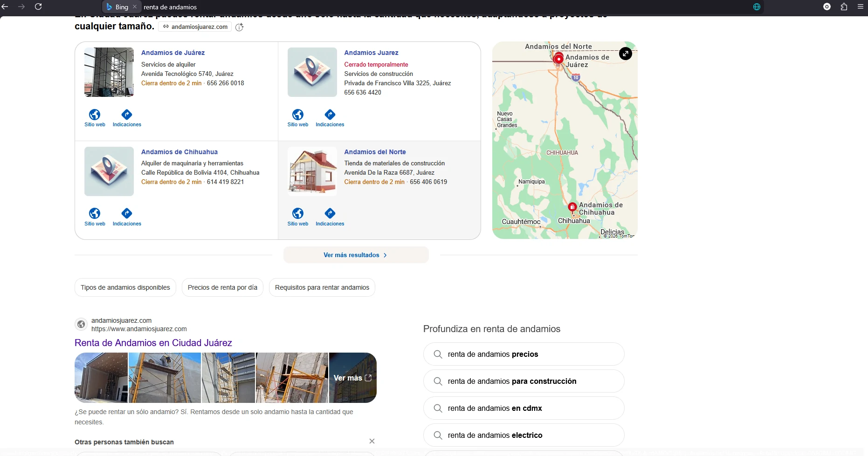This screenshot has width=868, height=456.
Task: Clear the Bing search chip with the X
Action: tap(135, 7)
